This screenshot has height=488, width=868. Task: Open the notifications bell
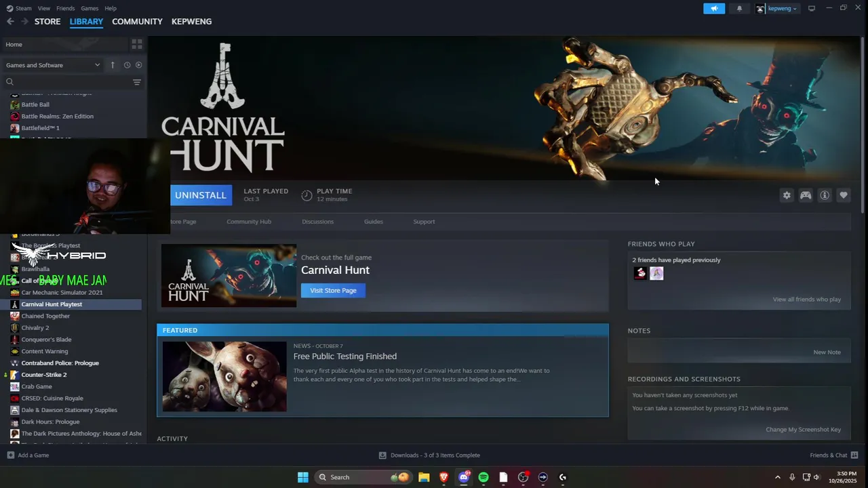(739, 8)
